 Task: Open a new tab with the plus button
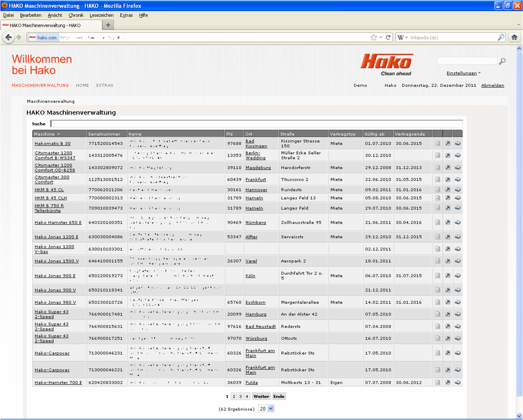click(x=108, y=25)
